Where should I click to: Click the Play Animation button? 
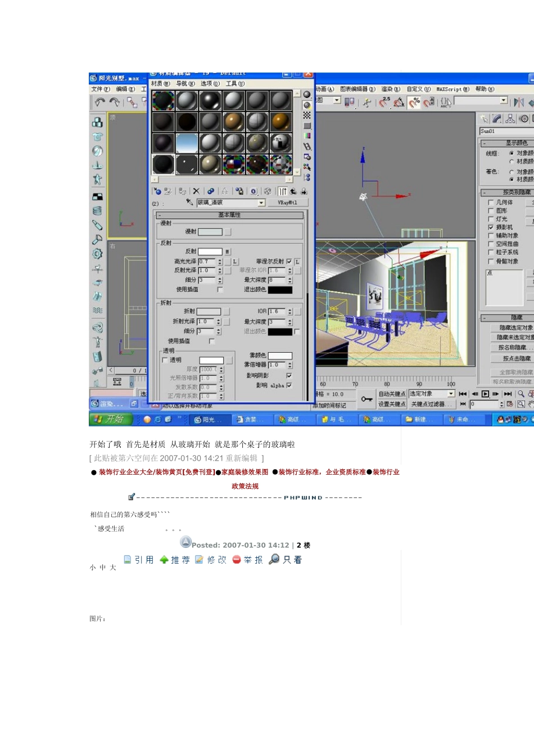click(x=485, y=394)
